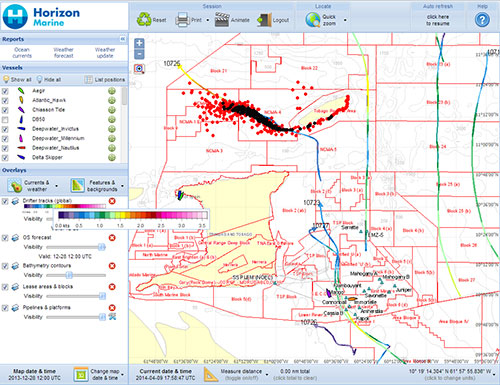Image resolution: width=500 pixels, height=385 pixels.
Task: Click the vessels list scrollbar
Action: coord(124,96)
